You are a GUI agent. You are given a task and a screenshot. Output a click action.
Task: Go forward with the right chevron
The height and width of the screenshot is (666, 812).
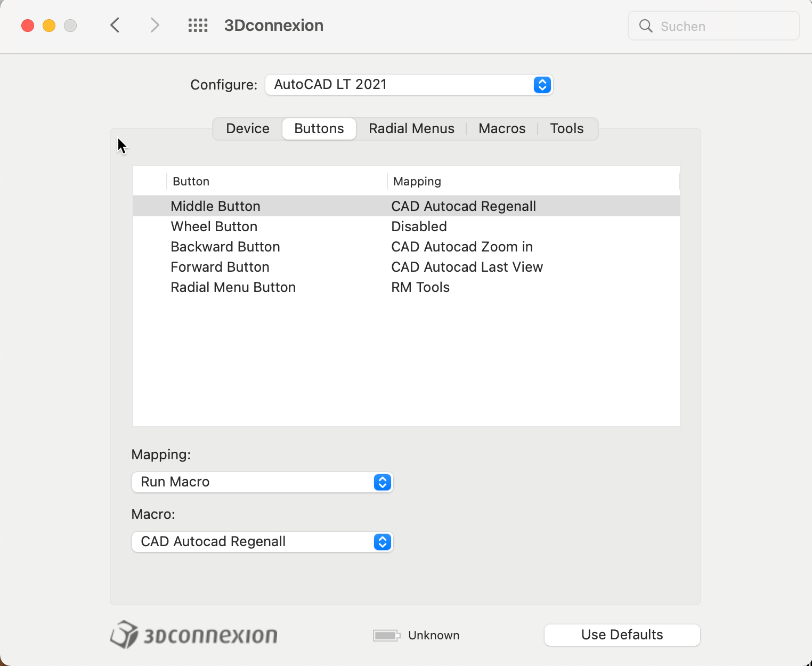click(x=155, y=25)
